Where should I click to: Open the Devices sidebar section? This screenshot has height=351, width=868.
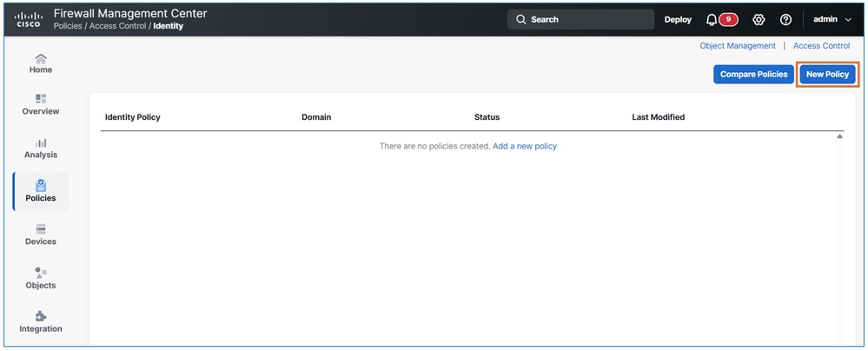(41, 235)
